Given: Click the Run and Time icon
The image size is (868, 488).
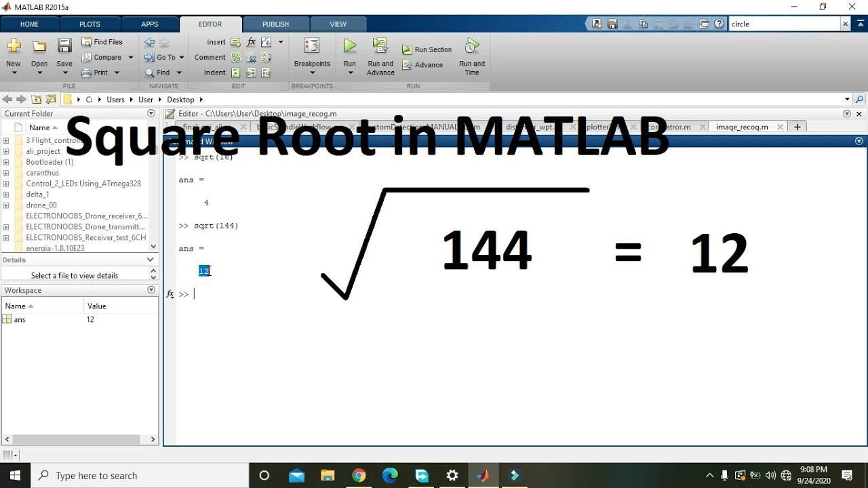Looking at the screenshot, I should (472, 46).
